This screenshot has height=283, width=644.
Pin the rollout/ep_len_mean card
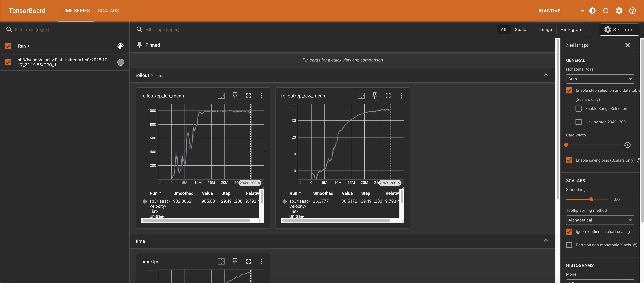click(235, 96)
